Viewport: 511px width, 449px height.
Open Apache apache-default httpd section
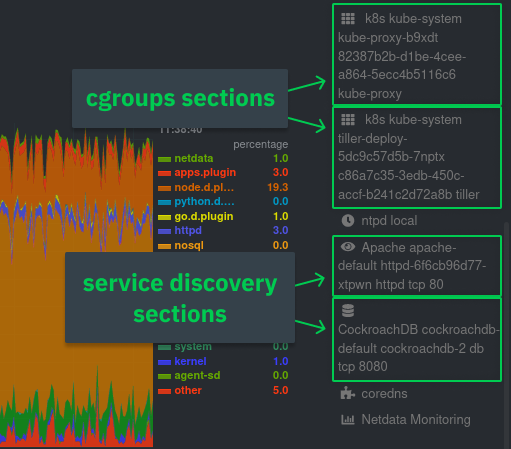click(417, 266)
